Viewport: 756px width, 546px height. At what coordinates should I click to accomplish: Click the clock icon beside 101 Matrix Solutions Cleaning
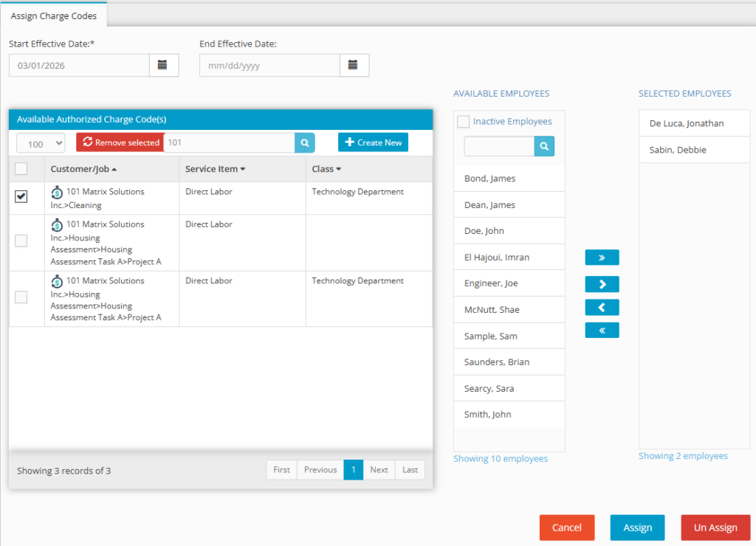(x=56, y=191)
